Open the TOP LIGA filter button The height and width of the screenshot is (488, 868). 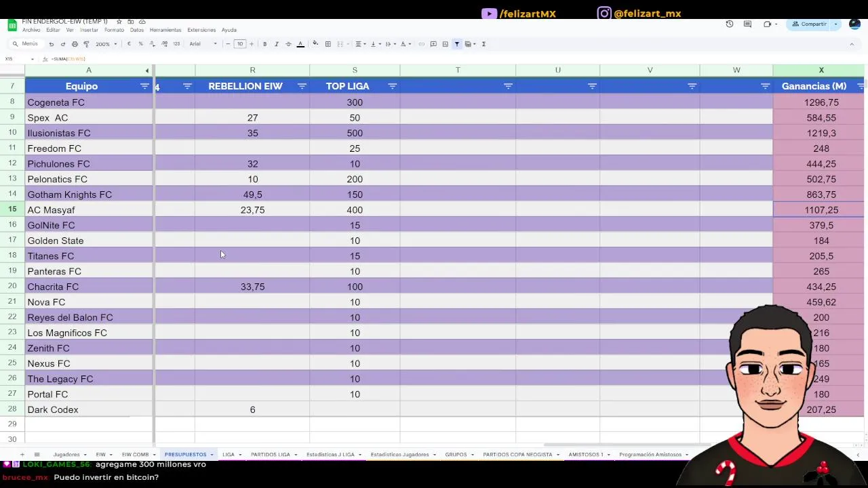[392, 86]
